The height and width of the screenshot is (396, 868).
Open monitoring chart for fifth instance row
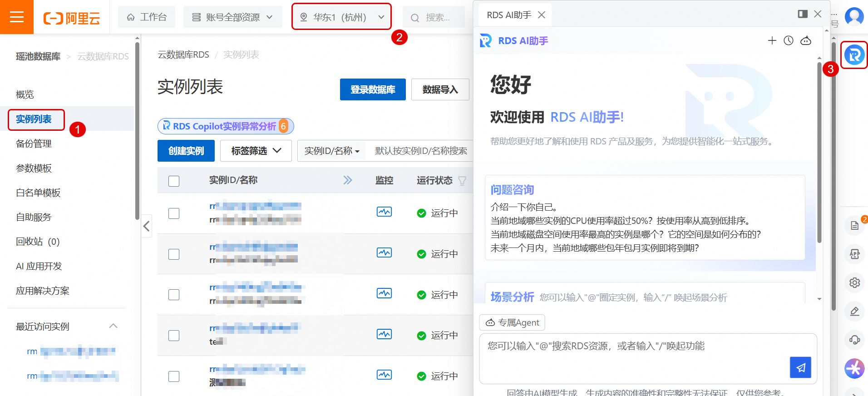[384, 375]
